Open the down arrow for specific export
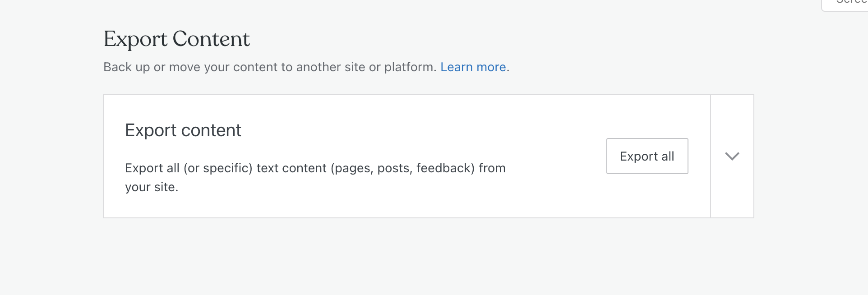The image size is (868, 295). (x=732, y=156)
